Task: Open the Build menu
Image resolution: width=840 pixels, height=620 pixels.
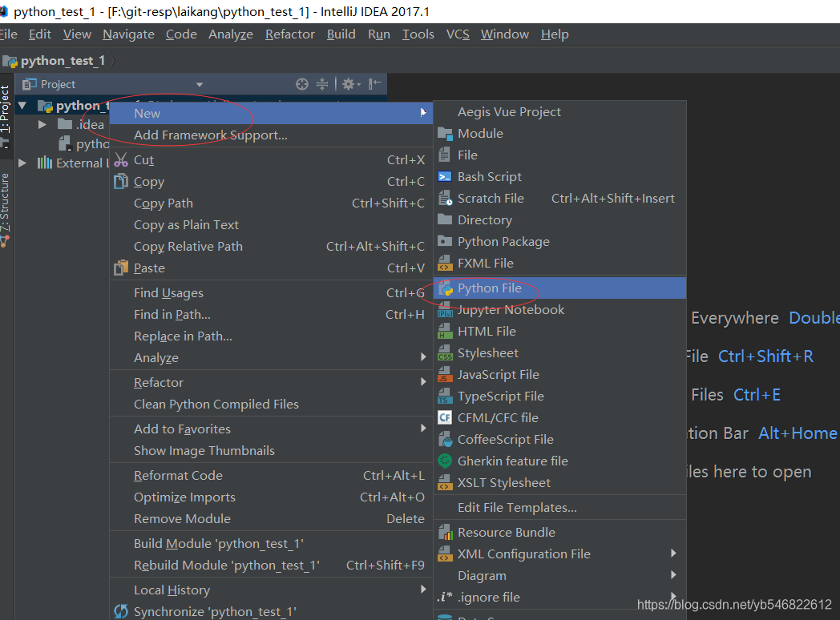Action: point(341,34)
